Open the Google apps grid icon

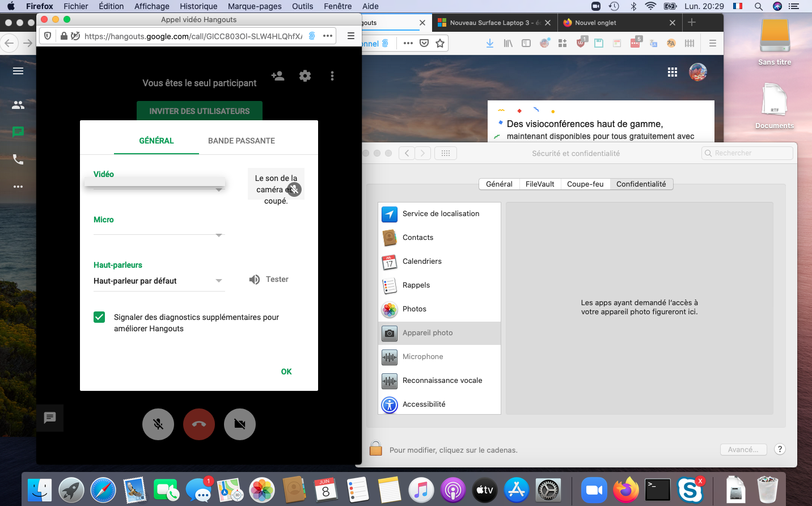[x=673, y=72]
